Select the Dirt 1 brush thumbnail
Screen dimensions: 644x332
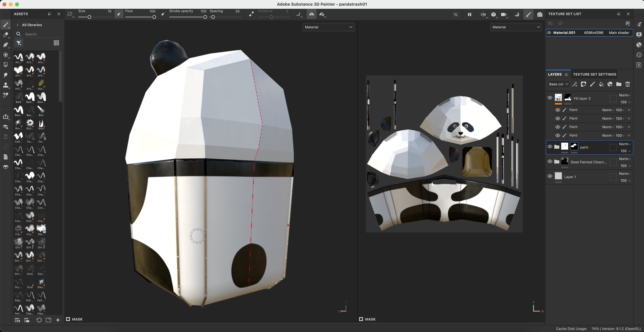click(x=19, y=243)
